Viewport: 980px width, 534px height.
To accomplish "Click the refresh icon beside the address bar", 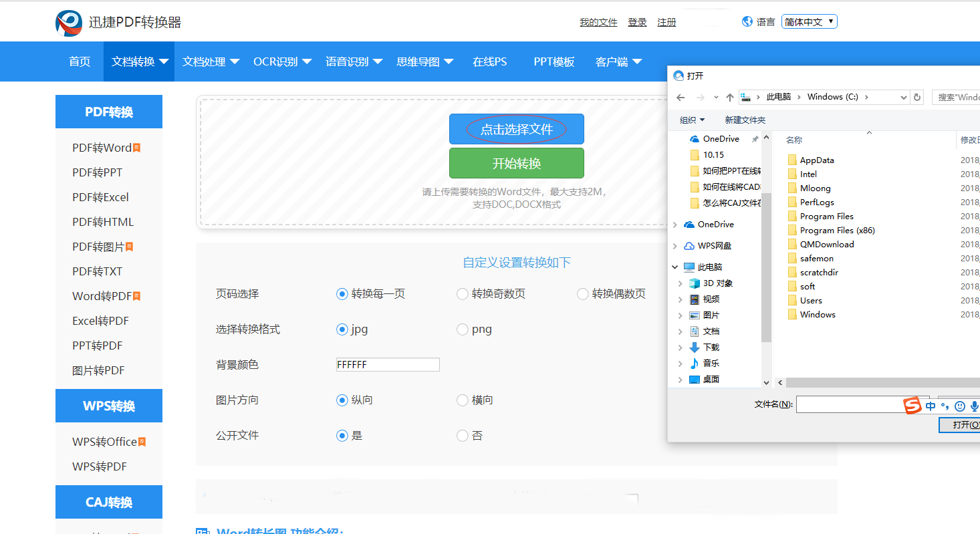I will [x=918, y=97].
